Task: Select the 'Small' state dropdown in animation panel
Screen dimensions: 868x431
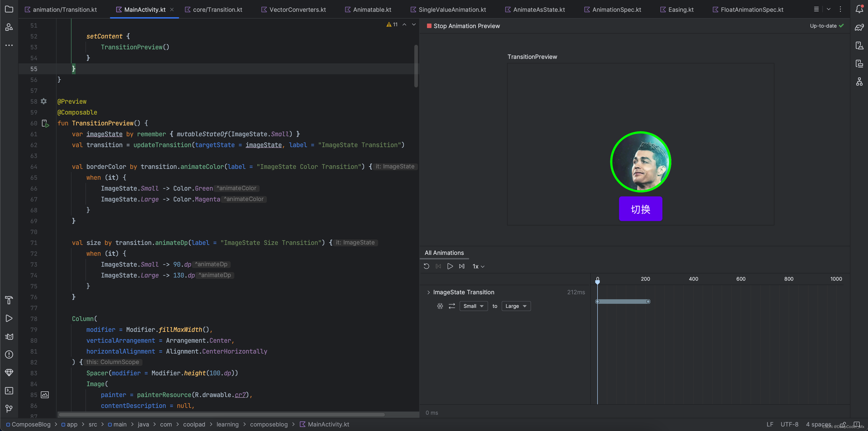Action: click(473, 306)
